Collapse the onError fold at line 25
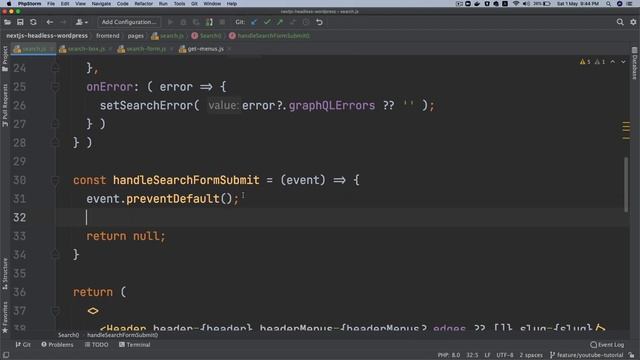640x360 pixels. (x=55, y=87)
